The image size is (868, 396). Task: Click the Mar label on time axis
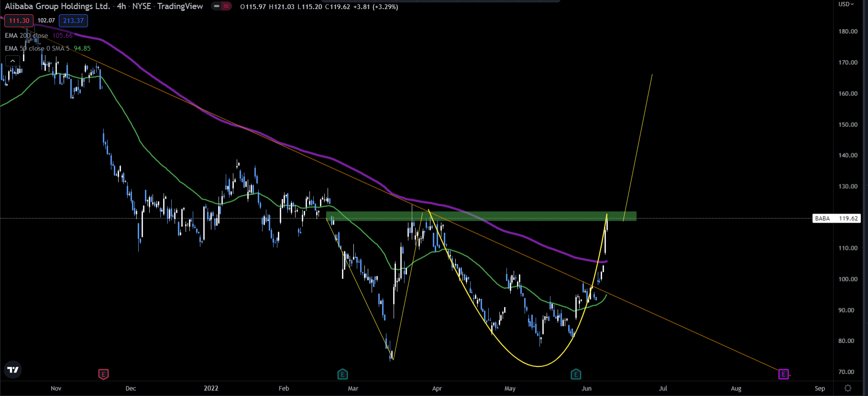pyautogui.click(x=353, y=388)
